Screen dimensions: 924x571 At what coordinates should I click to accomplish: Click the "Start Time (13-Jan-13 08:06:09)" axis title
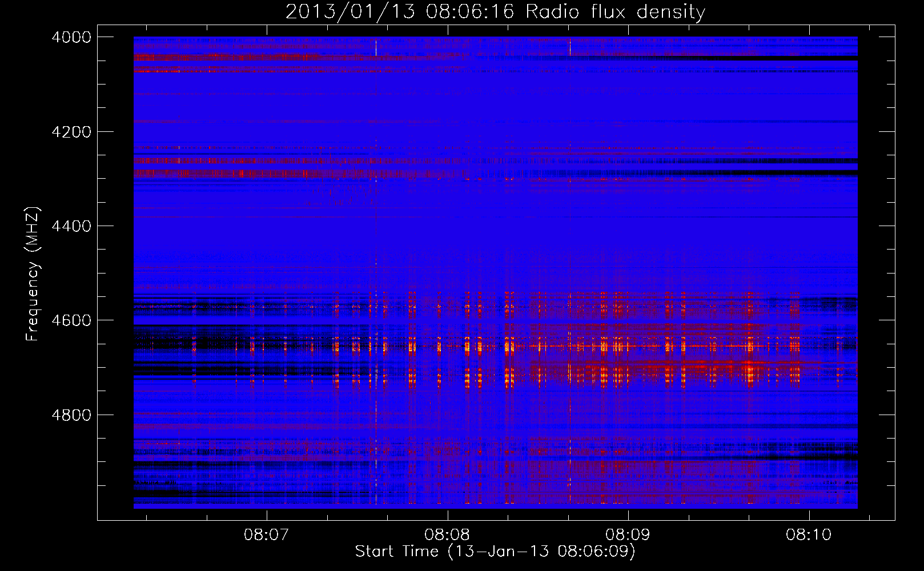point(495,552)
